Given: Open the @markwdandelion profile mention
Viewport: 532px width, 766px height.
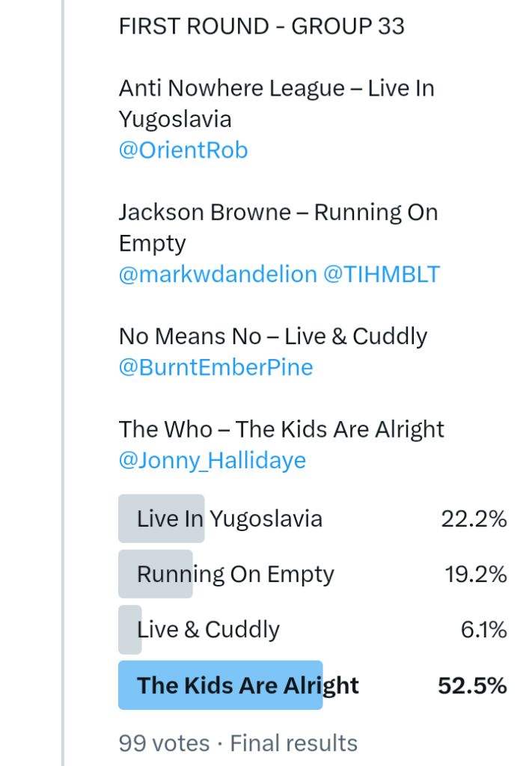Looking at the screenshot, I should pos(218,275).
